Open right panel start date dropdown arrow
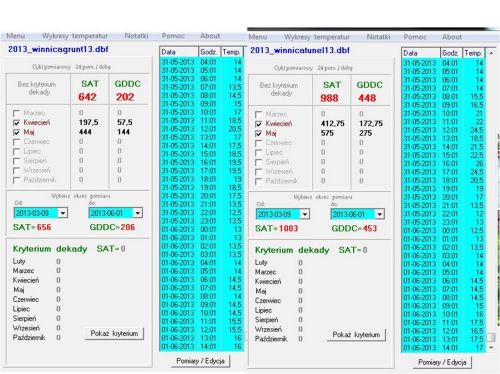This screenshot has height=374, width=500. coord(304,214)
